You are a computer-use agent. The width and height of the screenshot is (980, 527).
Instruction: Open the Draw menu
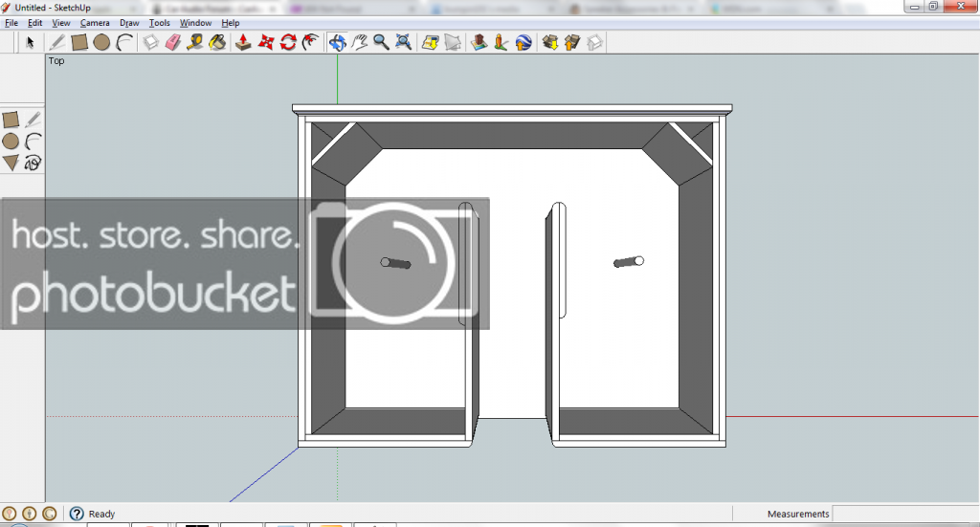[x=129, y=23]
